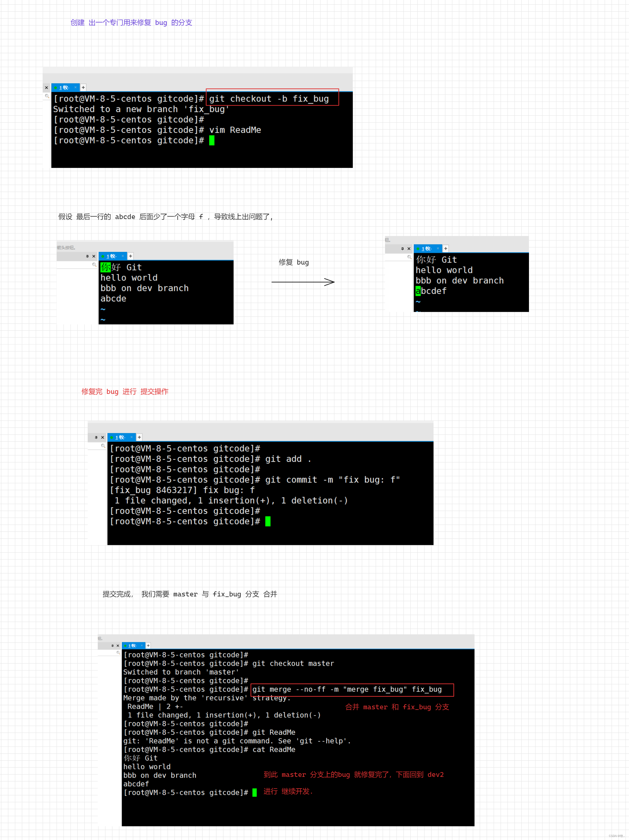Click the "'ReadMe' is not a git command" error line
This screenshot has width=629, height=840.
click(237, 741)
